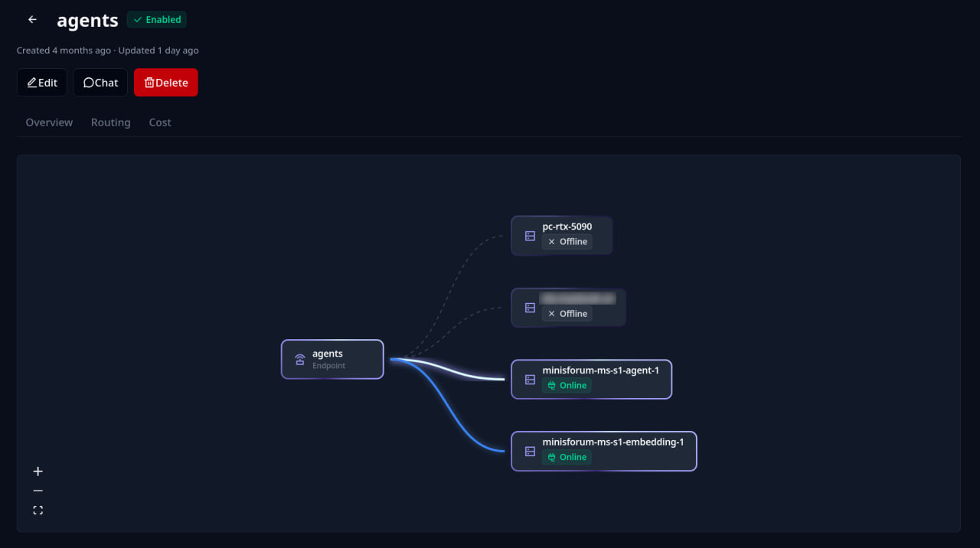Go back using the left arrow icon
The width and height of the screenshot is (980, 548).
click(32, 20)
